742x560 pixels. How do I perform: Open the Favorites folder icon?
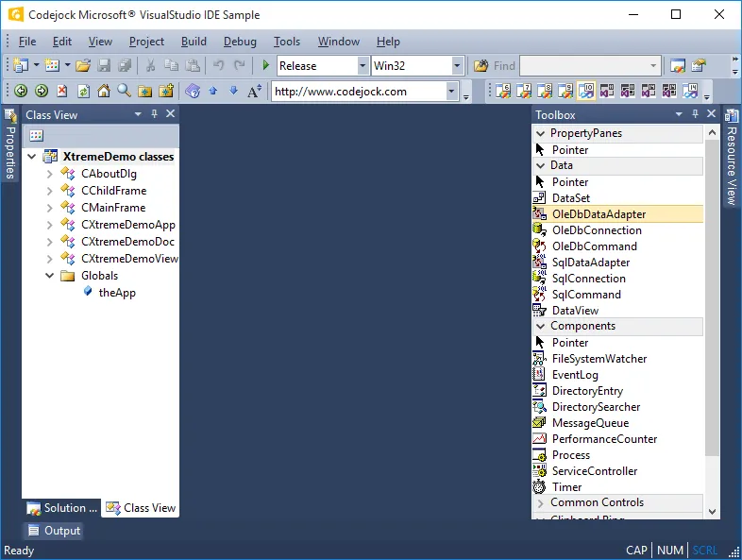tap(144, 91)
